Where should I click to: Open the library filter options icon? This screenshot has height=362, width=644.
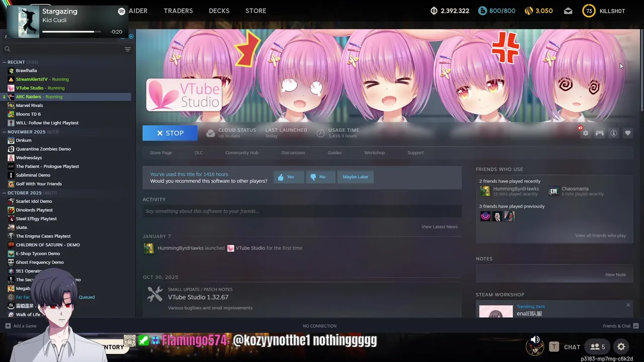click(127, 49)
